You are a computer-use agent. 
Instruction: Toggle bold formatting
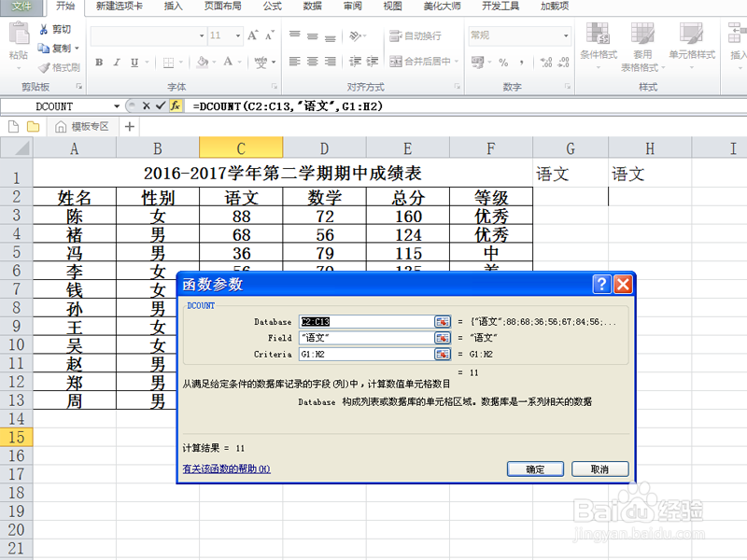tap(100, 63)
